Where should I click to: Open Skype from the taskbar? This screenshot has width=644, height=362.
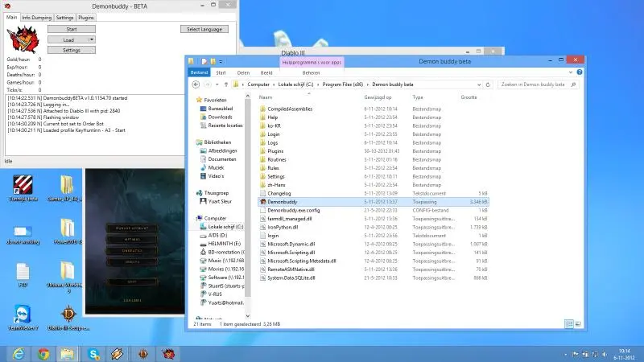[93, 352]
